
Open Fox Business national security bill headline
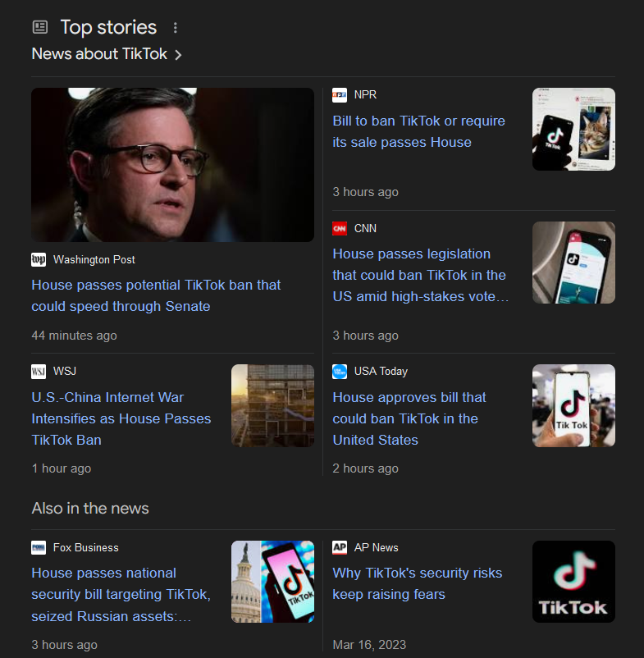tap(121, 595)
